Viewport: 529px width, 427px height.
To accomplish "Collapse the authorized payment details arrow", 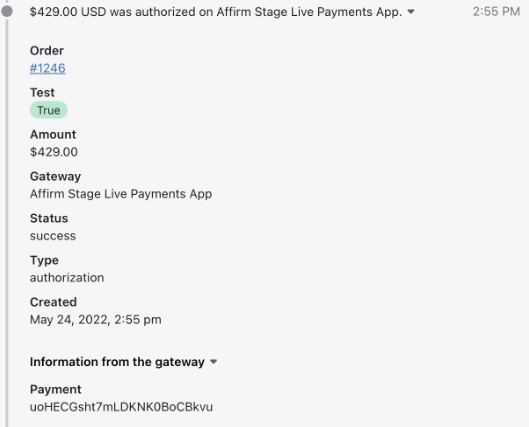I will (x=411, y=12).
